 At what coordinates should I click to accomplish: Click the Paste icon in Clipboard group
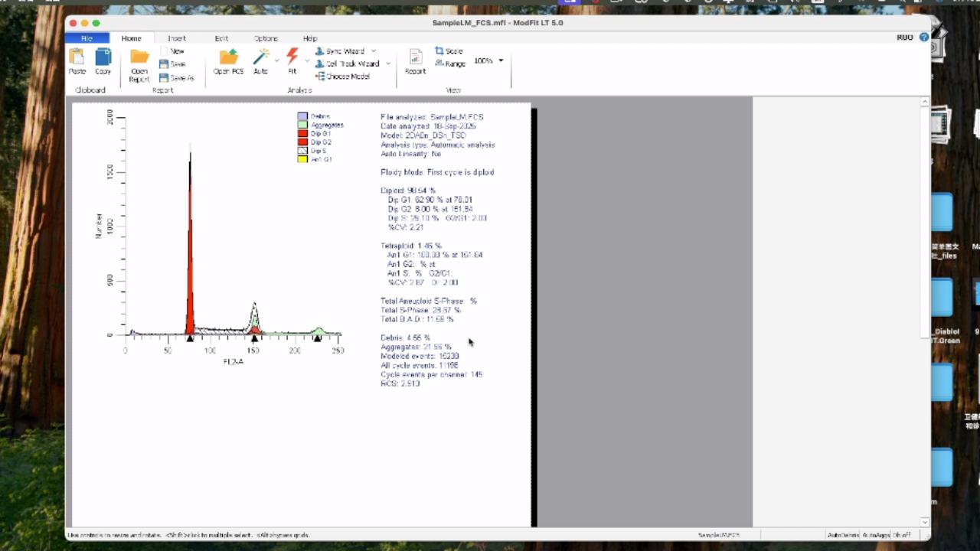coord(77,57)
